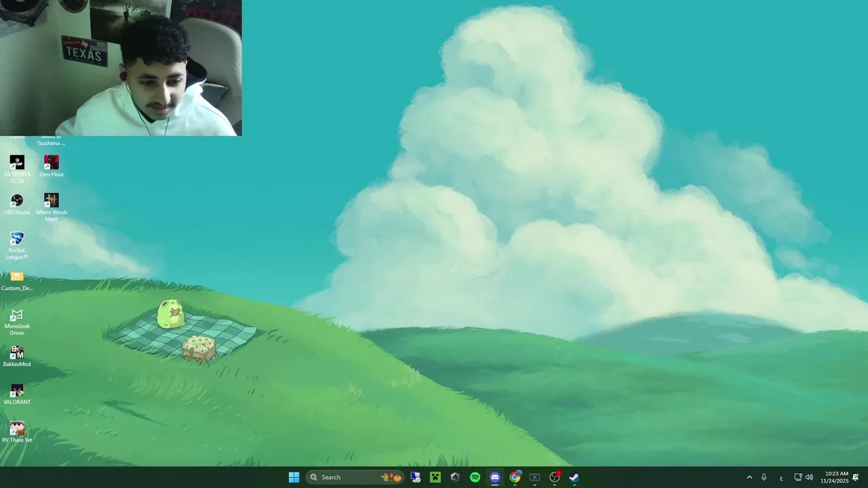This screenshot has height=488, width=868.
Task: Click the microphone tray icon
Action: pos(764,477)
